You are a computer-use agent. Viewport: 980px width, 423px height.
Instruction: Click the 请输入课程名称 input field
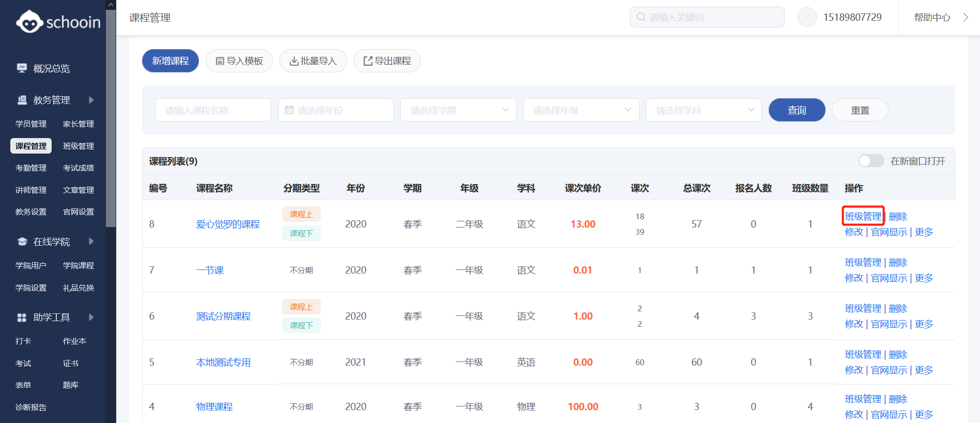click(213, 110)
